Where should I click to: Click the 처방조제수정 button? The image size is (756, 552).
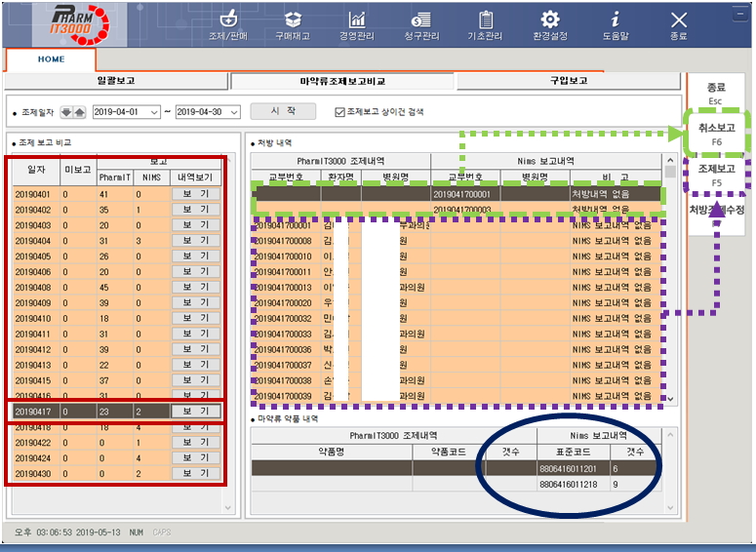(x=716, y=215)
